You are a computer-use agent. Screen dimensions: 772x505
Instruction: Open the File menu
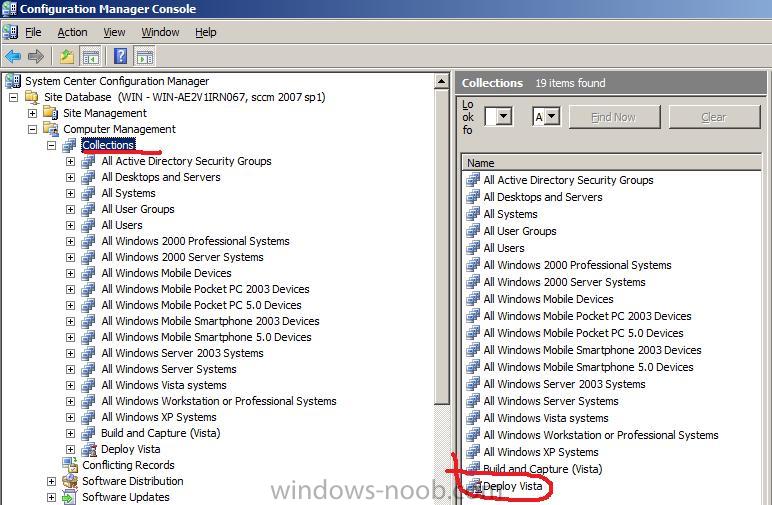pos(33,32)
